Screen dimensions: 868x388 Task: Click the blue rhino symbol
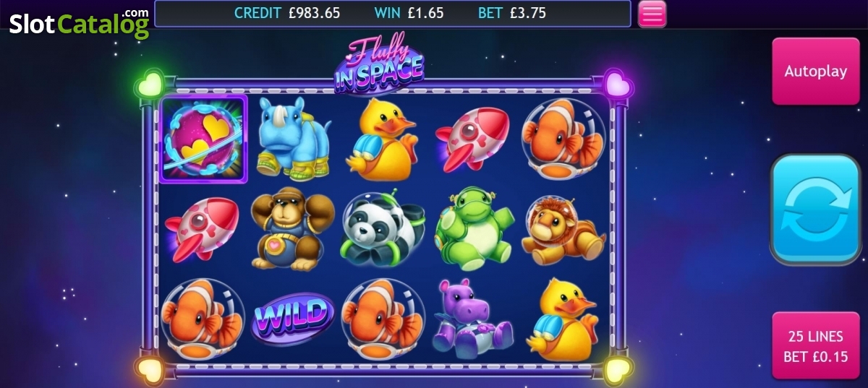(x=292, y=139)
